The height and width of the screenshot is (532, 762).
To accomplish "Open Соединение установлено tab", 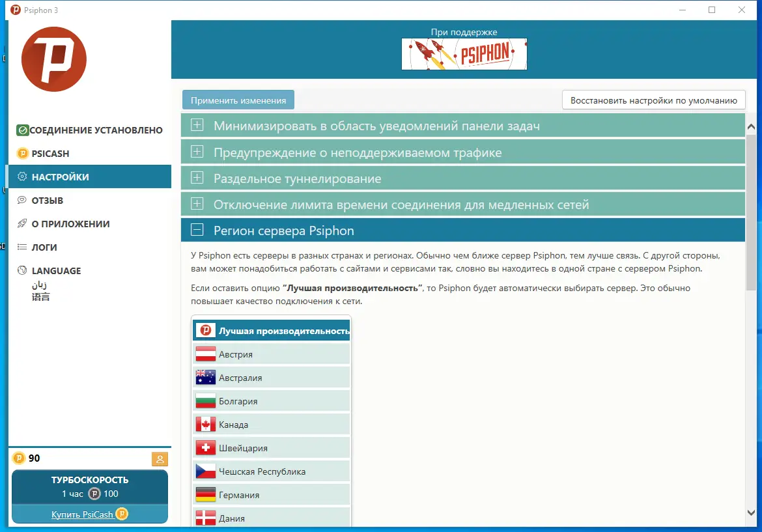I will coord(89,130).
